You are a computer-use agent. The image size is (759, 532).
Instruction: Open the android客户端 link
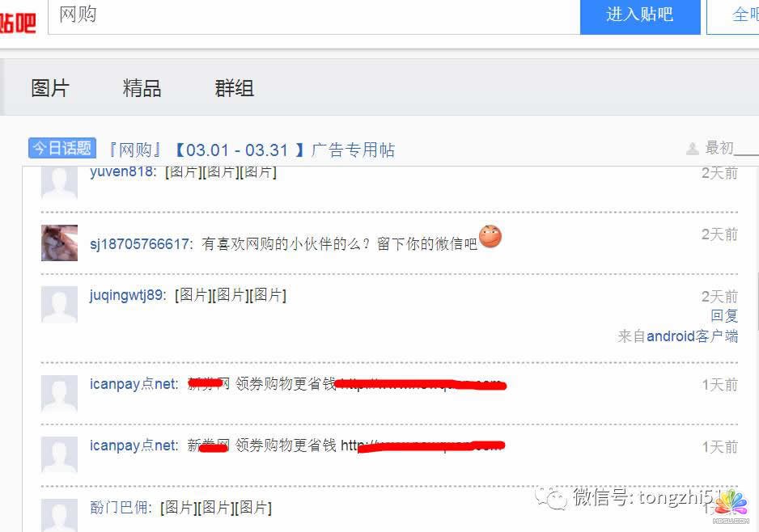692,336
